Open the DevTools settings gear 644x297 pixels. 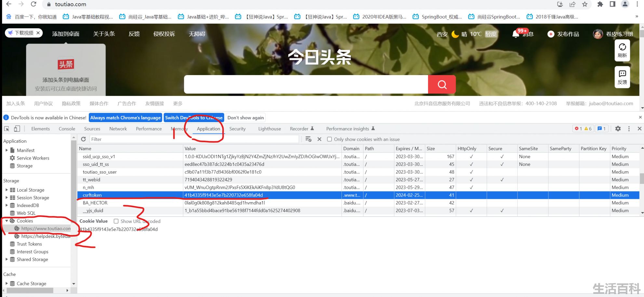(x=618, y=129)
